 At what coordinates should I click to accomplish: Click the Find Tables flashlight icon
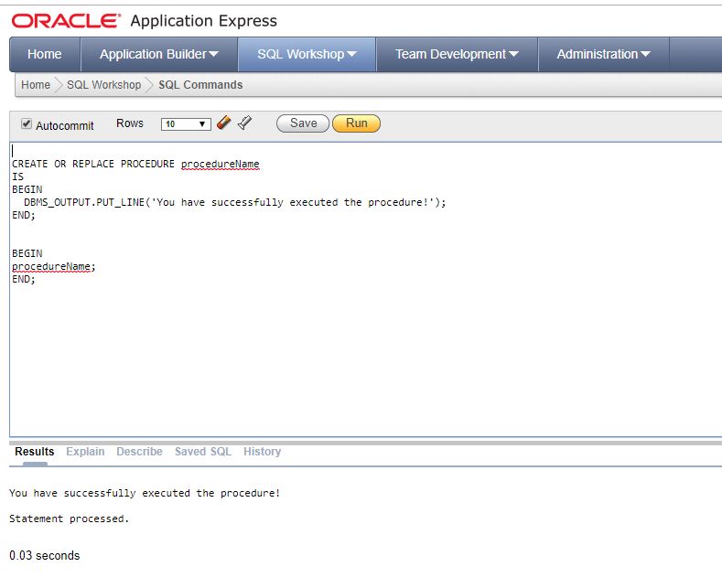[x=245, y=123]
